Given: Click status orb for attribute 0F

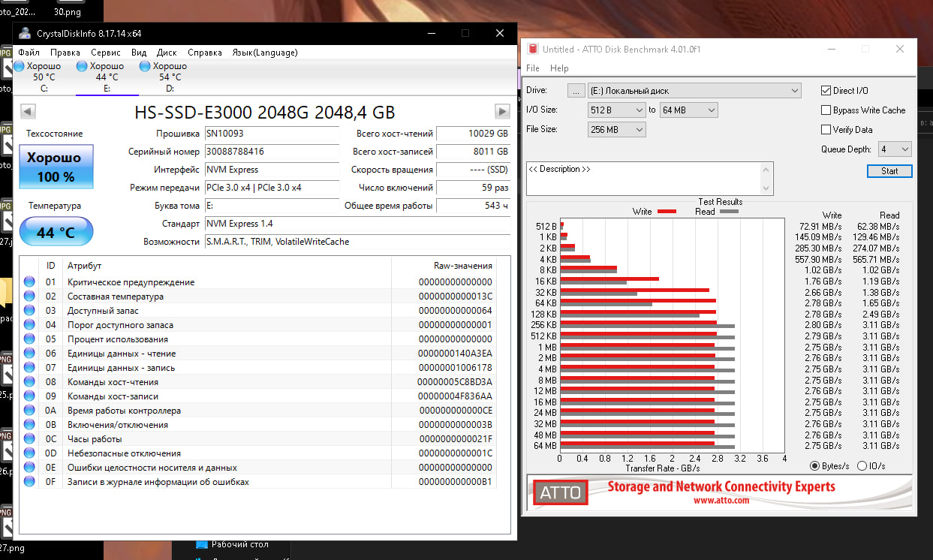Looking at the screenshot, I should click(x=29, y=482).
